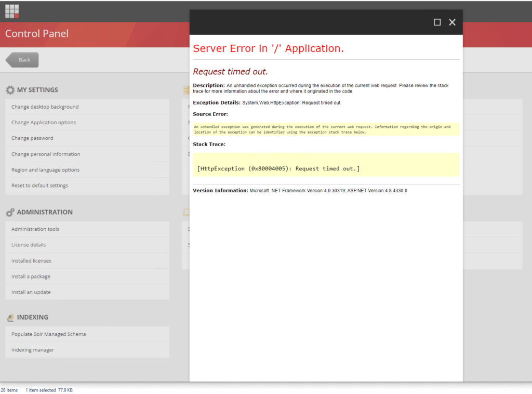Open Administration tools

coord(87,229)
